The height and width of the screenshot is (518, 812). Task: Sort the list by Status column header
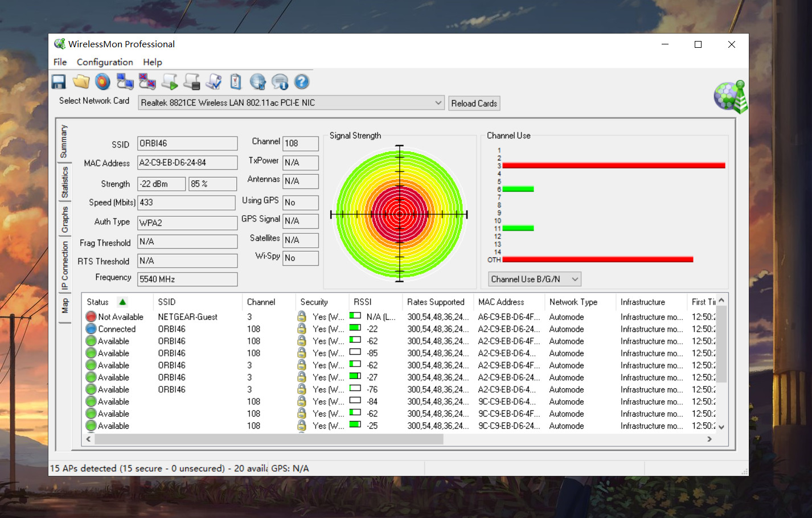pyautogui.click(x=98, y=302)
